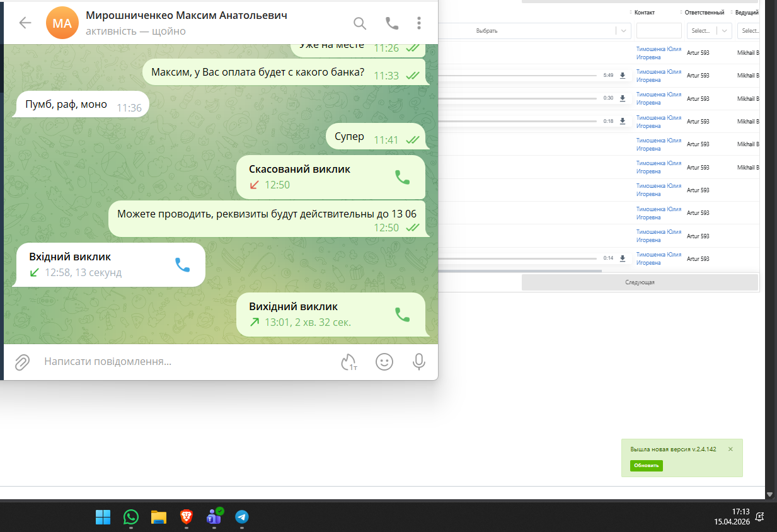Search within the Telegram chat

(360, 23)
